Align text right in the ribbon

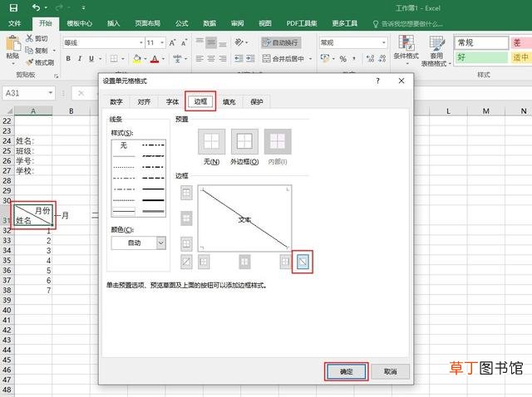pyautogui.click(x=223, y=58)
